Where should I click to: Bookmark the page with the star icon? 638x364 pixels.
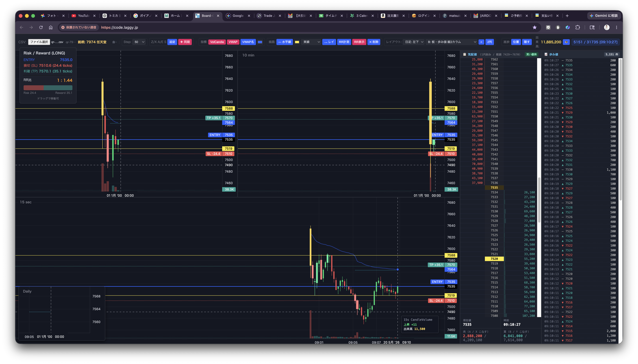click(x=535, y=28)
